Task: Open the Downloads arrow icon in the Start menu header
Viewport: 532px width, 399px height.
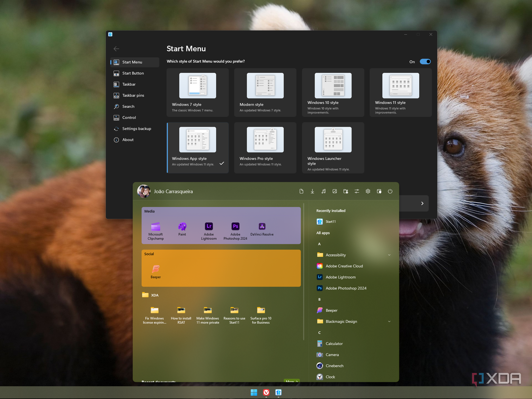Action: [312, 191]
